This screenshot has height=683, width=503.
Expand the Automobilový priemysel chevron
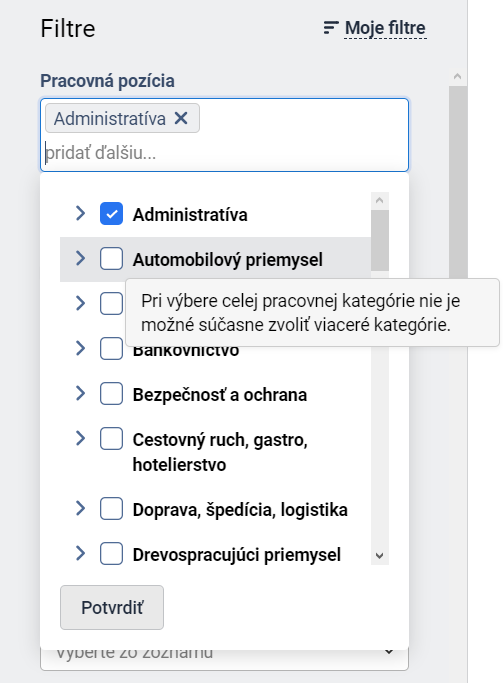[x=81, y=258]
